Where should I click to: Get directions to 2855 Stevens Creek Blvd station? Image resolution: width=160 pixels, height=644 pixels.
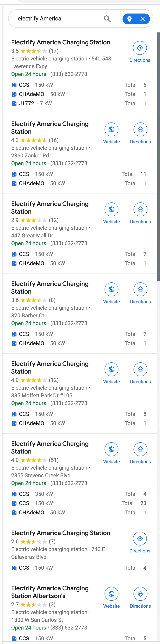point(140,454)
